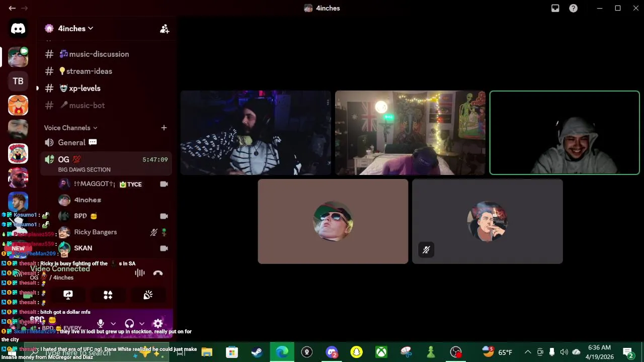Open the soundboard icon
Screen dimensions: 644x362
[x=147, y=295]
